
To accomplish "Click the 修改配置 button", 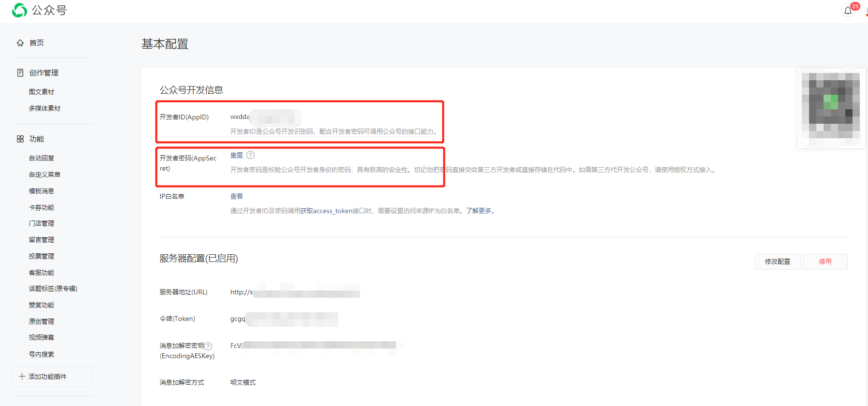I will click(x=777, y=261).
